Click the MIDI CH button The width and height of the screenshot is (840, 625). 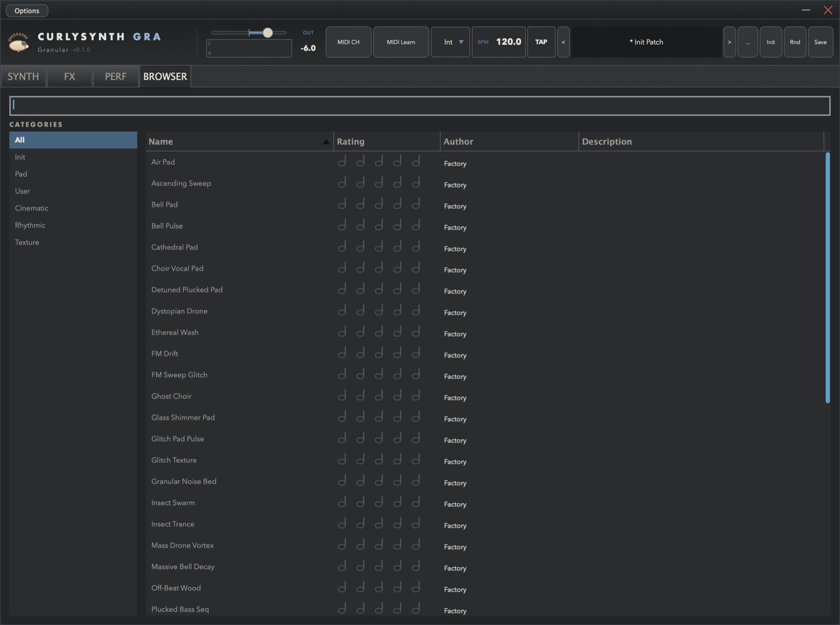(349, 42)
